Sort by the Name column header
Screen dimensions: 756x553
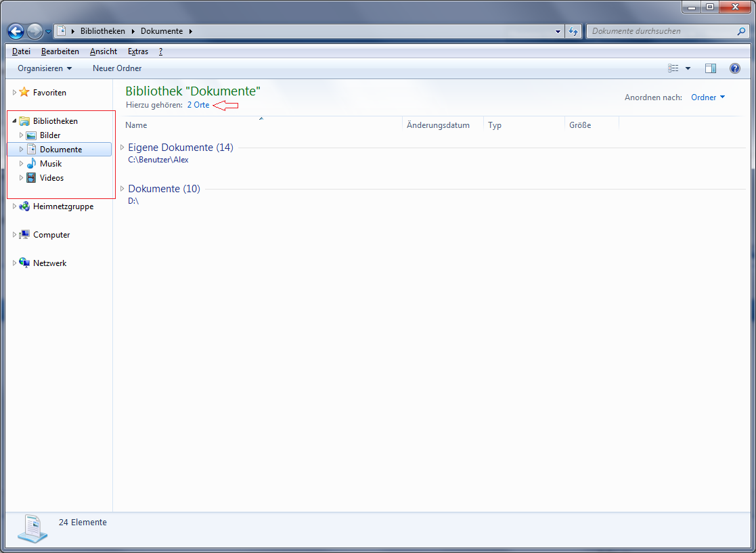tap(263, 125)
